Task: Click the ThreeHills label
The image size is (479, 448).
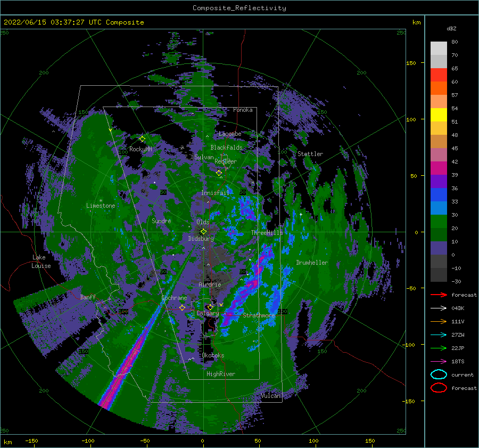Action: (x=267, y=233)
